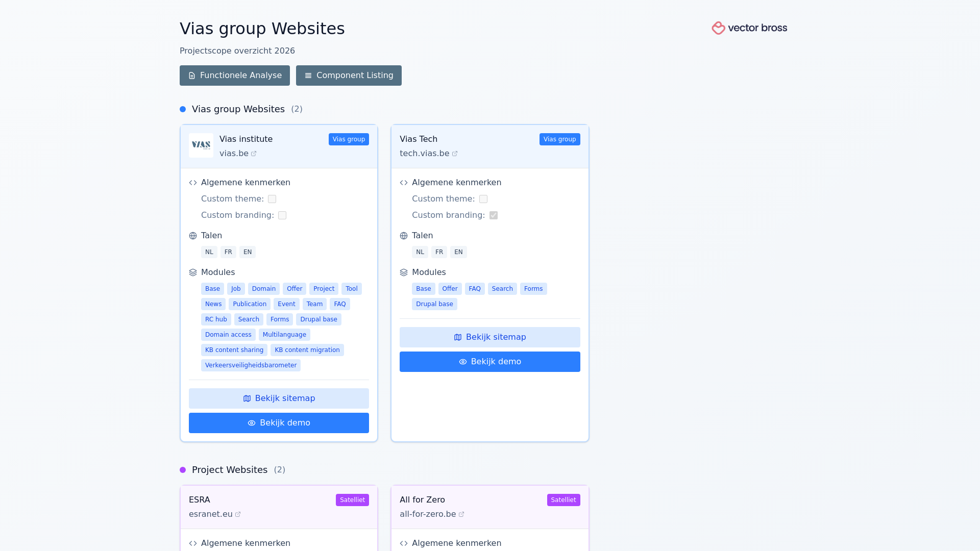The height and width of the screenshot is (551, 980).
Task: Click the Drupal base tag in Vias Tech
Action: pos(434,304)
